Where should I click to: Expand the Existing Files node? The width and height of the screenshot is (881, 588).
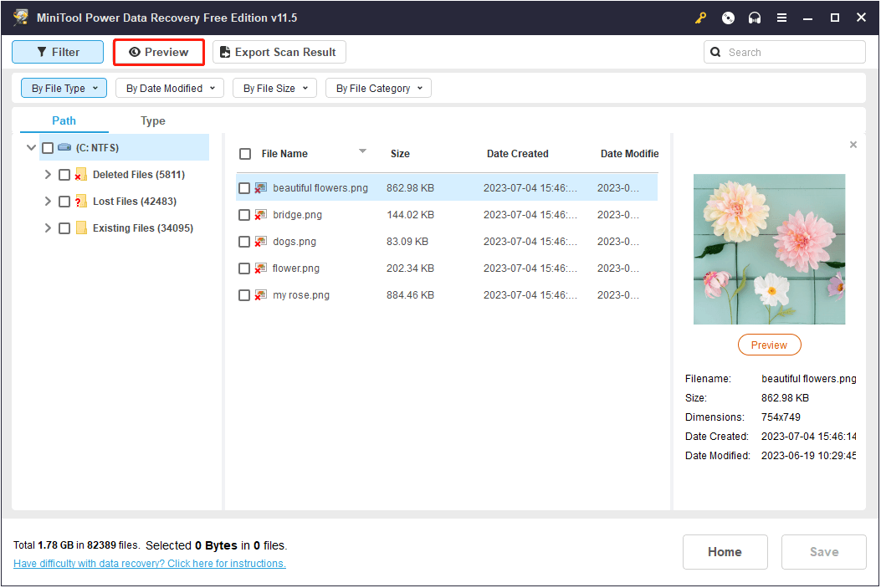pos(48,228)
